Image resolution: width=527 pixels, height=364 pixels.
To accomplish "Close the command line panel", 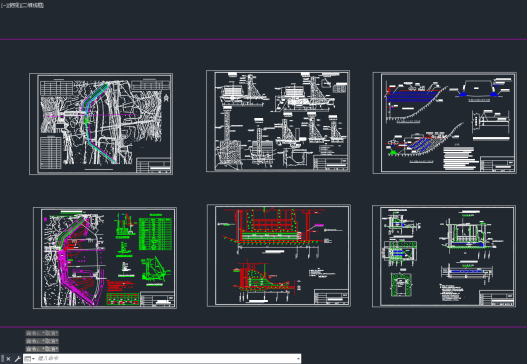I will pos(8,359).
